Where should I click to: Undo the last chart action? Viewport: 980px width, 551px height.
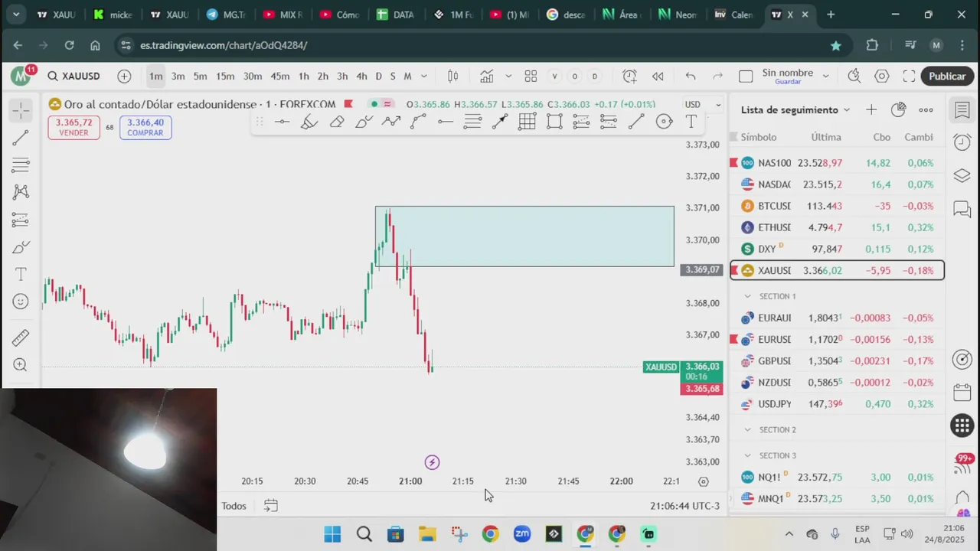click(x=691, y=76)
